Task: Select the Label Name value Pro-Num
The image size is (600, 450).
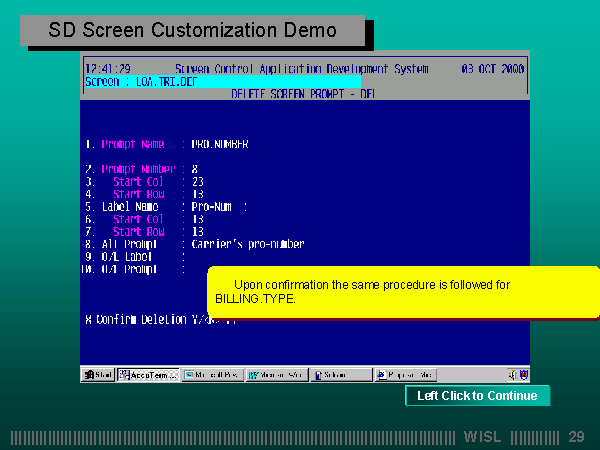Action: (x=212, y=206)
